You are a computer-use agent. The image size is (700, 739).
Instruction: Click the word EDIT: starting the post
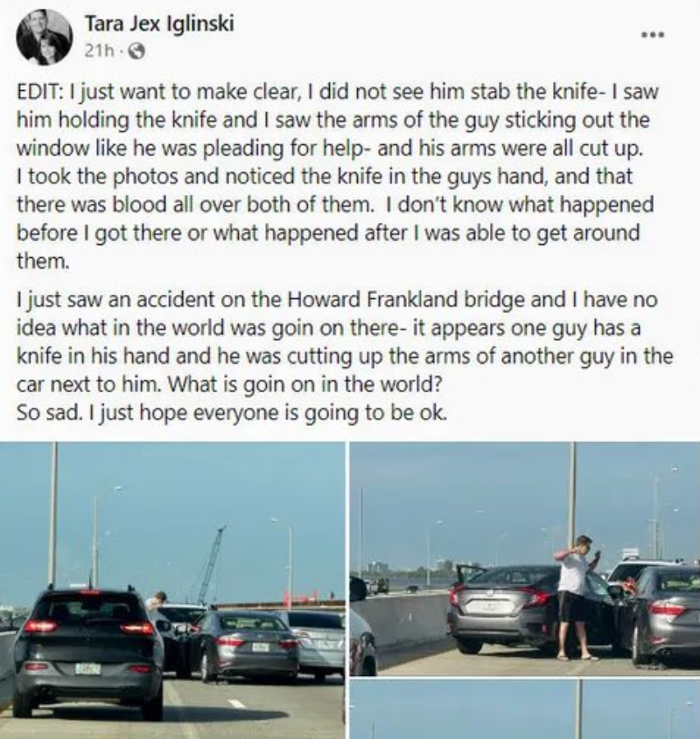[40, 92]
